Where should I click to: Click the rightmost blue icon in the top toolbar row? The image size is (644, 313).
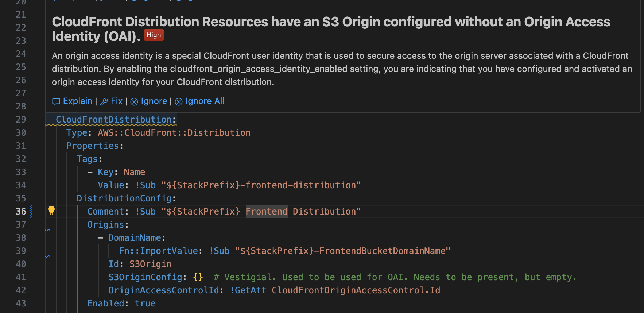point(190,1)
